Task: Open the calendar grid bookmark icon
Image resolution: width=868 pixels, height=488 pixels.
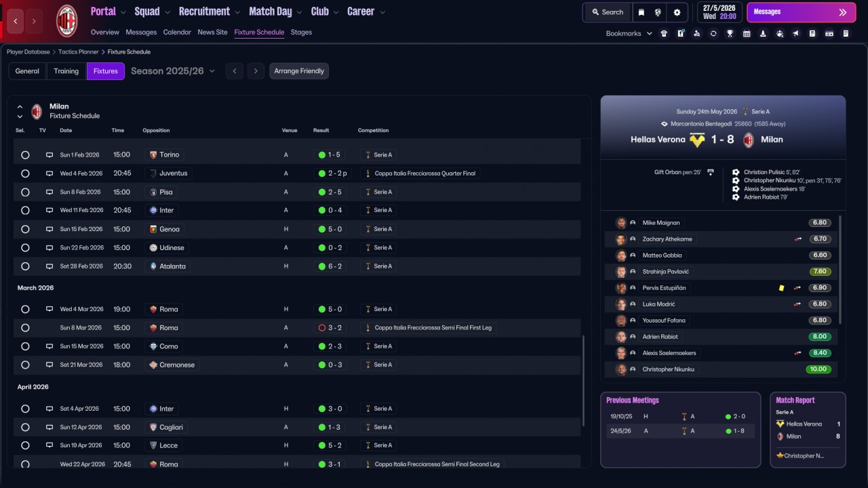Action: point(747,33)
